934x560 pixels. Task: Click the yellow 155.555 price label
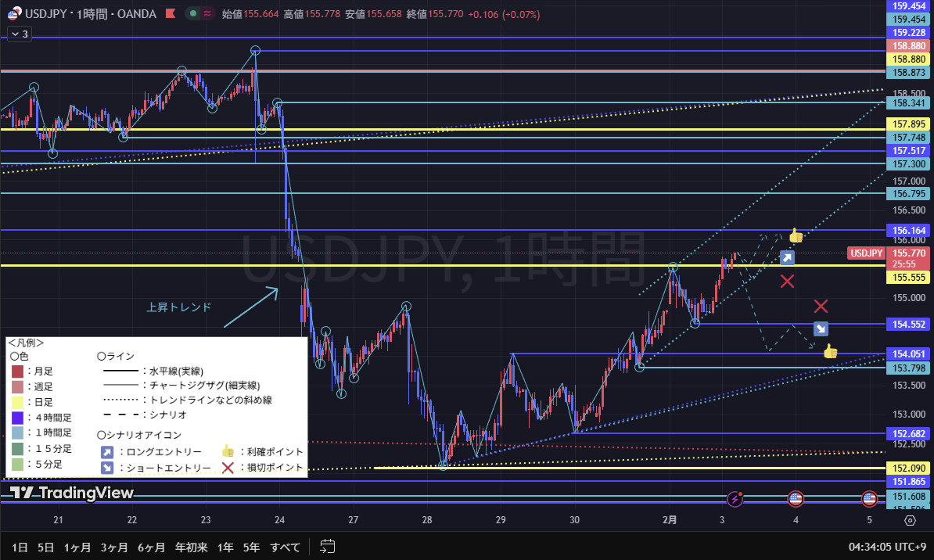click(909, 278)
